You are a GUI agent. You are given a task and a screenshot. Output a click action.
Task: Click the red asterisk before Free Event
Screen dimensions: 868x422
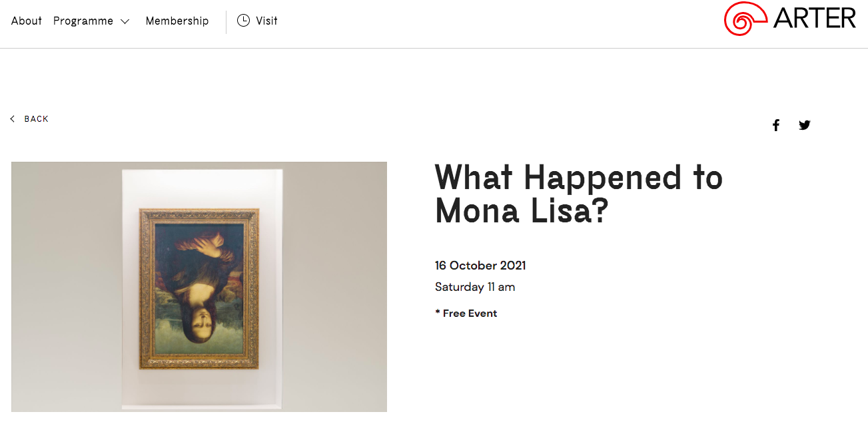point(438,312)
